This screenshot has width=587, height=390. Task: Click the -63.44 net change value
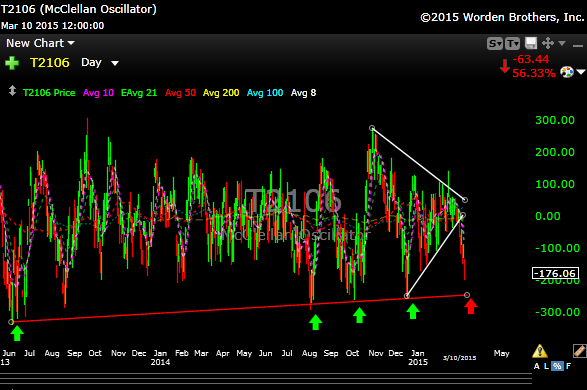click(x=530, y=59)
